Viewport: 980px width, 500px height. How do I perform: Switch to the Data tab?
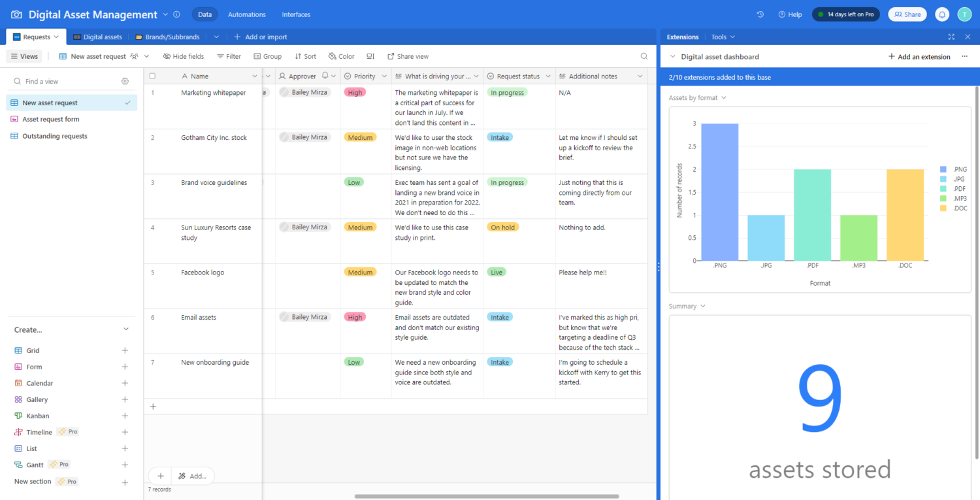(x=204, y=14)
